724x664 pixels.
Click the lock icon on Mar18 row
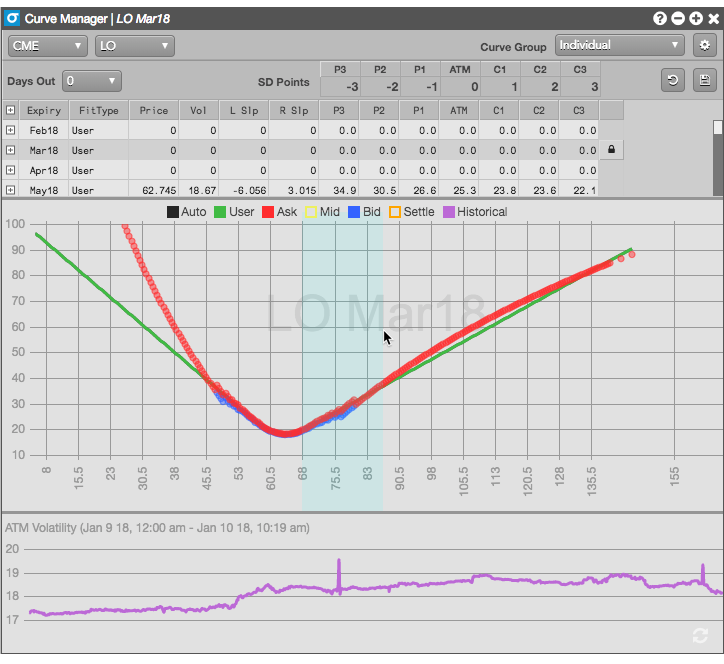611,150
